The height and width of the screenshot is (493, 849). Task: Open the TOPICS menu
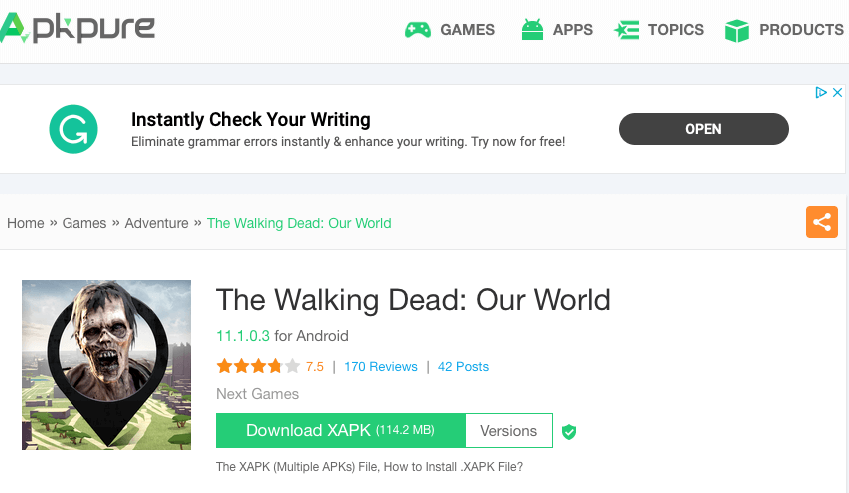tap(676, 30)
